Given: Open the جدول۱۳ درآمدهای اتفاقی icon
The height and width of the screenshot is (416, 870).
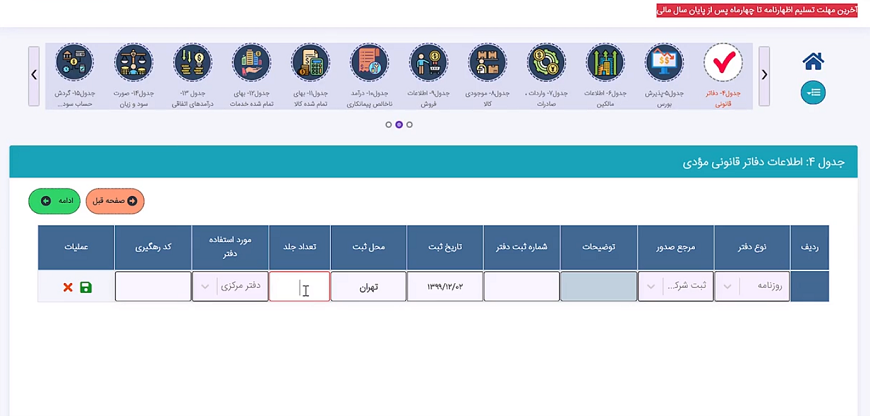Looking at the screenshot, I should [193, 63].
